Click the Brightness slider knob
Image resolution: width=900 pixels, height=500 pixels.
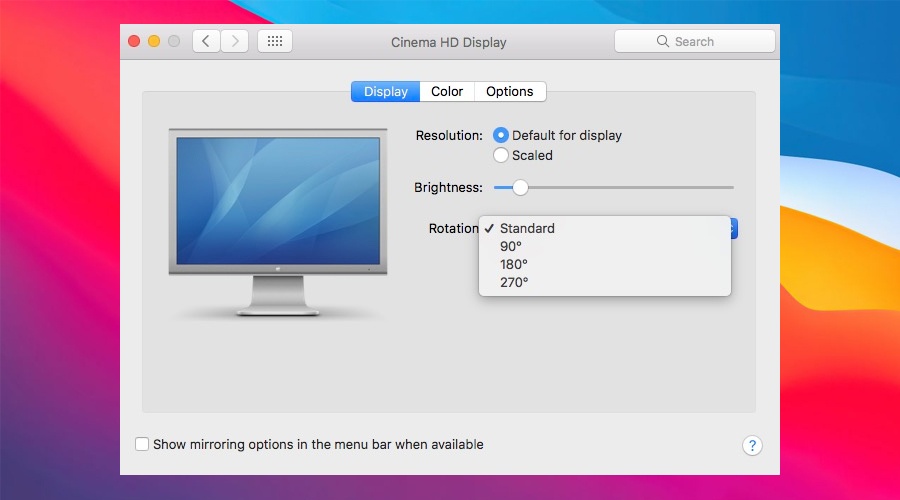pos(520,188)
